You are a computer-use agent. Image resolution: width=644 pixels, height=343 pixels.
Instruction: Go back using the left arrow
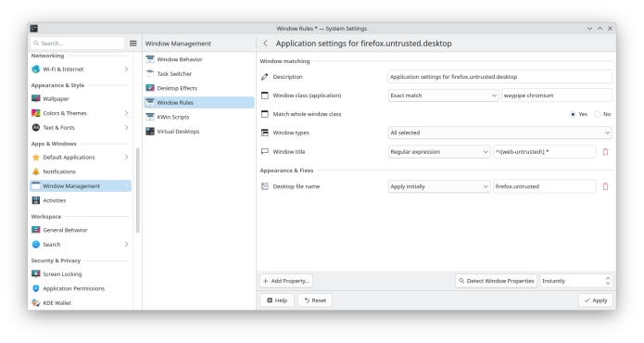[265, 44]
